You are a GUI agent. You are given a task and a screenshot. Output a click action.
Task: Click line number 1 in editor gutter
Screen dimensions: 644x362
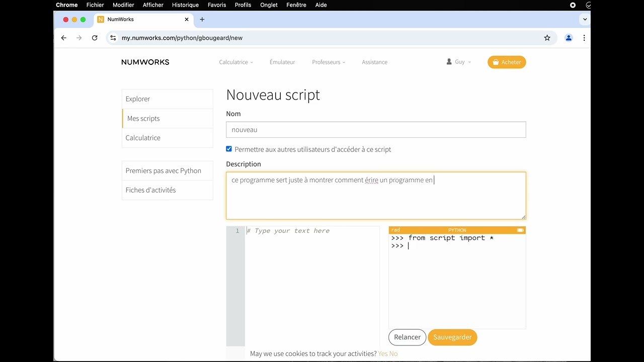[237, 231]
